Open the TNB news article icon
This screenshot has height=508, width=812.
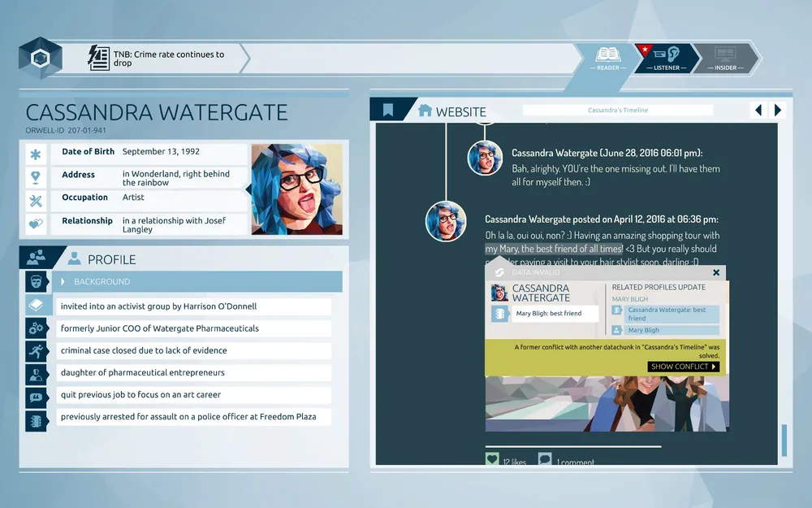pos(98,58)
